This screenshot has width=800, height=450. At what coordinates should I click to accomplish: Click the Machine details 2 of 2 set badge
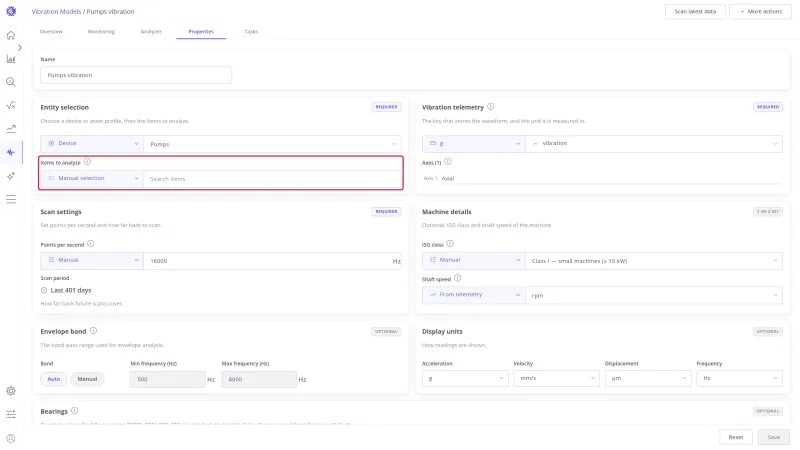768,211
